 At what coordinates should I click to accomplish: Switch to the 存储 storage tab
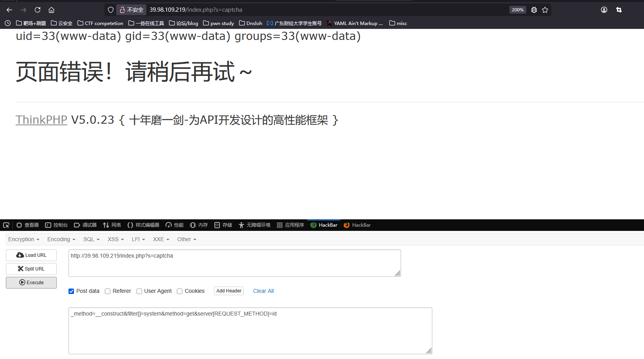click(223, 225)
